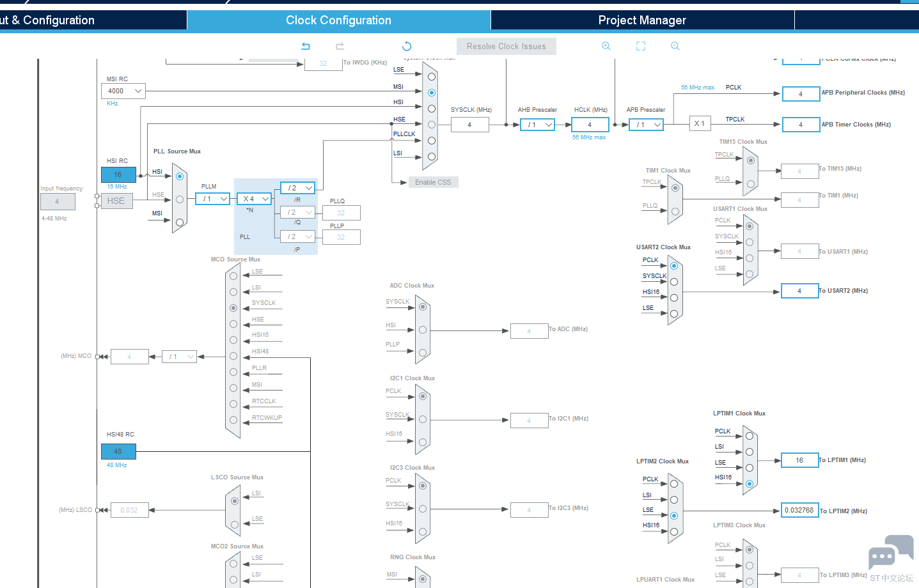Select PCLK in LPTIM2 Clock Mux
Image resolution: width=919 pixels, height=588 pixels.
(674, 484)
